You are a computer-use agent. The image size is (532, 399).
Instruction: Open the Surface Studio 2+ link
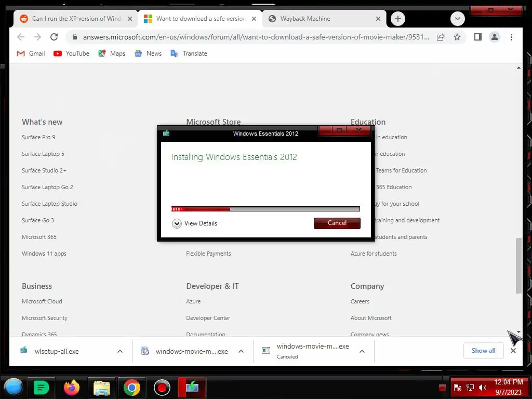(x=44, y=170)
